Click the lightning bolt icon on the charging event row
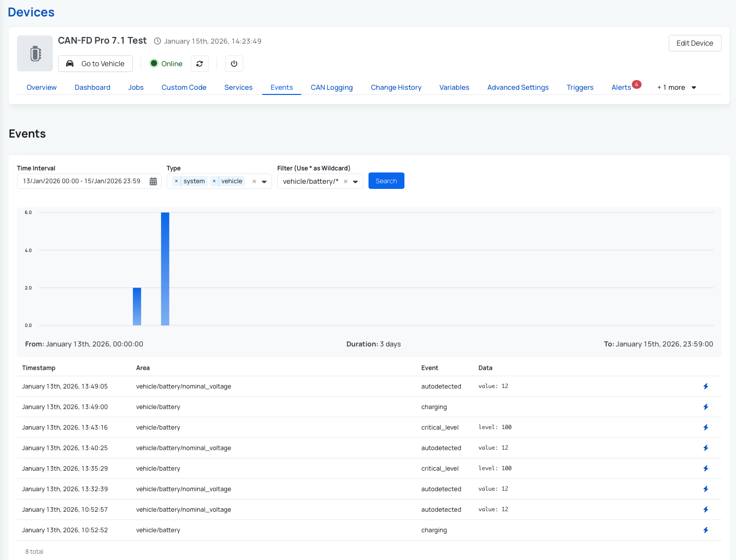736x560 pixels. coord(705,407)
